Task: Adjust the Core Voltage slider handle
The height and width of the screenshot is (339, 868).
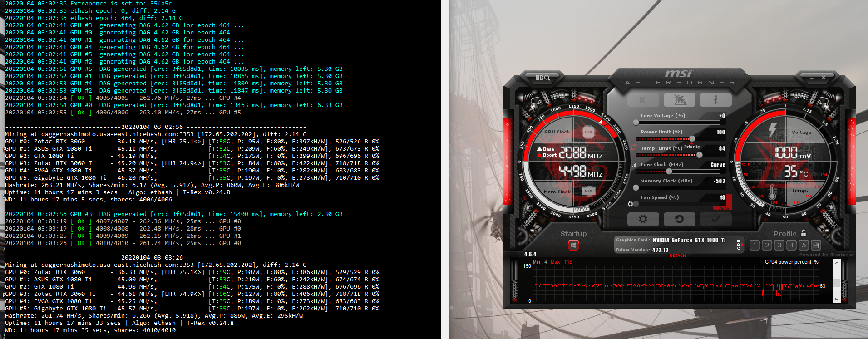Action: tap(636, 123)
